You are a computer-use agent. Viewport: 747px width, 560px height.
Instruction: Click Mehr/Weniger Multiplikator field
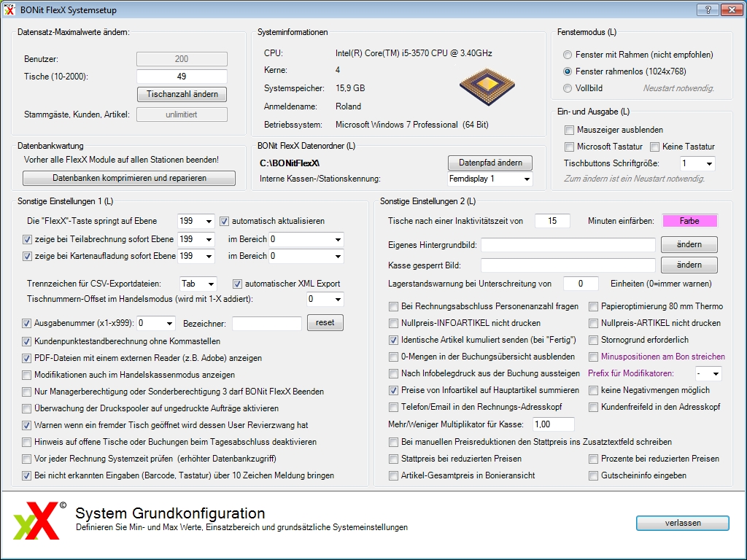(553, 424)
